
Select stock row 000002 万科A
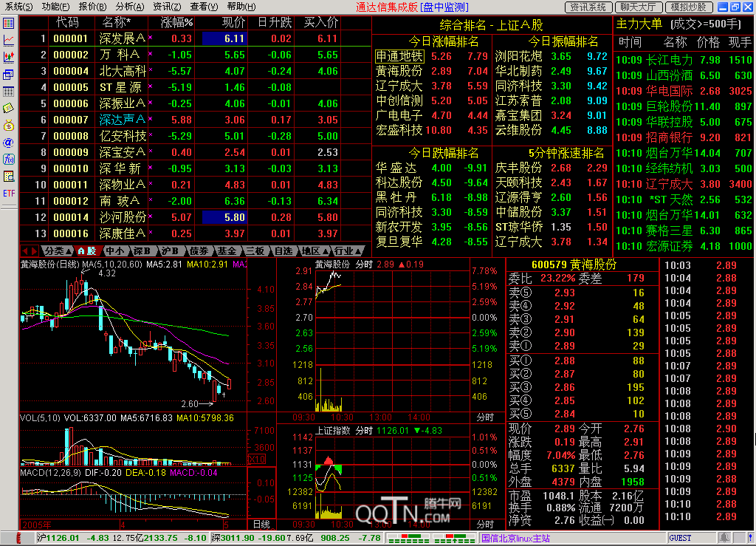coord(195,55)
